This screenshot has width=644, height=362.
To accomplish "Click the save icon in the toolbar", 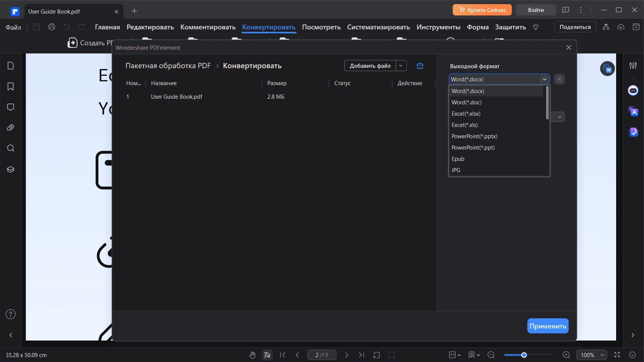I will point(37,27).
